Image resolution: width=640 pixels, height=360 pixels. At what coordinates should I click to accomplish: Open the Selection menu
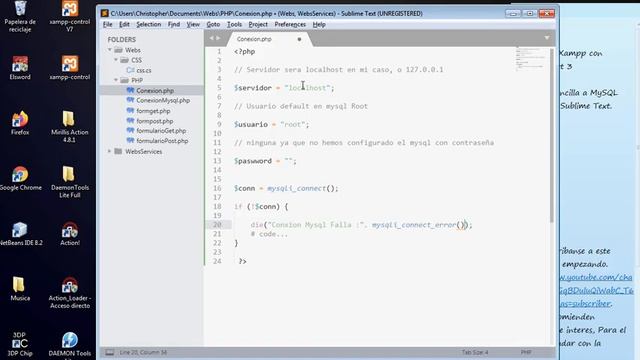click(149, 24)
